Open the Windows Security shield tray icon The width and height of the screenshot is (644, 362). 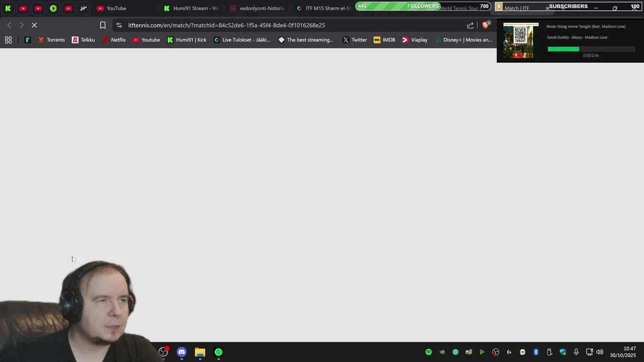pos(563,352)
